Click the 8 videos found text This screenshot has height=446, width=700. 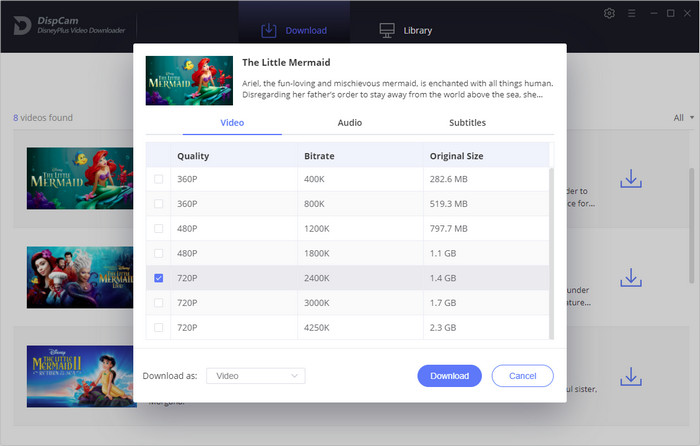coord(43,117)
